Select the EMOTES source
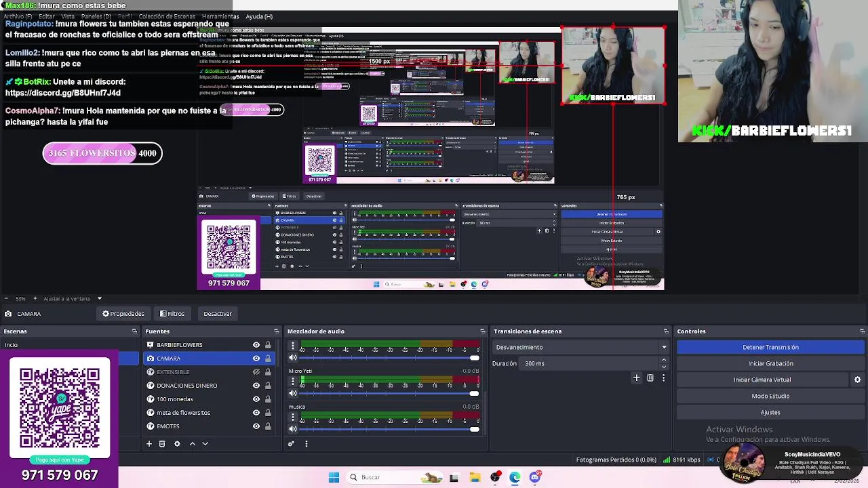The width and height of the screenshot is (868, 488). (168, 426)
